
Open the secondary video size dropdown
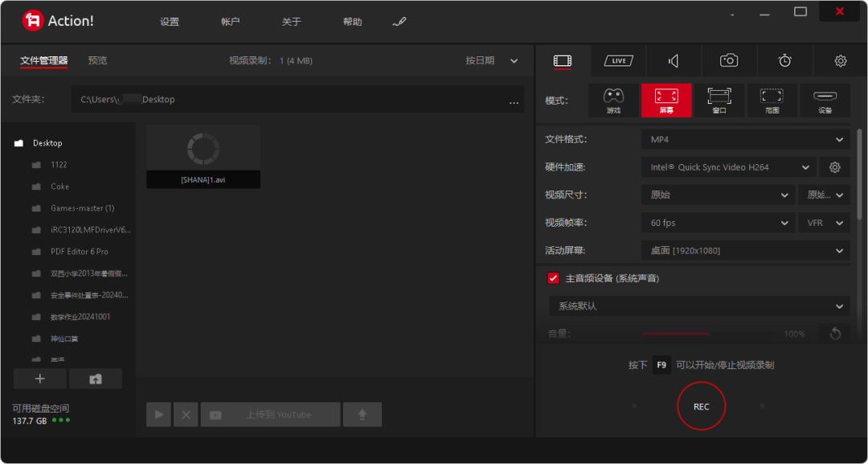coord(825,195)
